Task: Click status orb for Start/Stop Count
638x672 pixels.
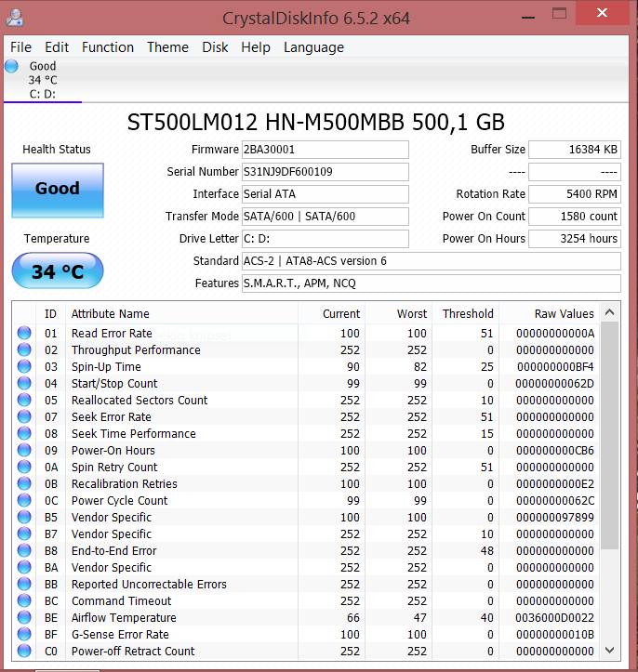Action: coord(24,383)
